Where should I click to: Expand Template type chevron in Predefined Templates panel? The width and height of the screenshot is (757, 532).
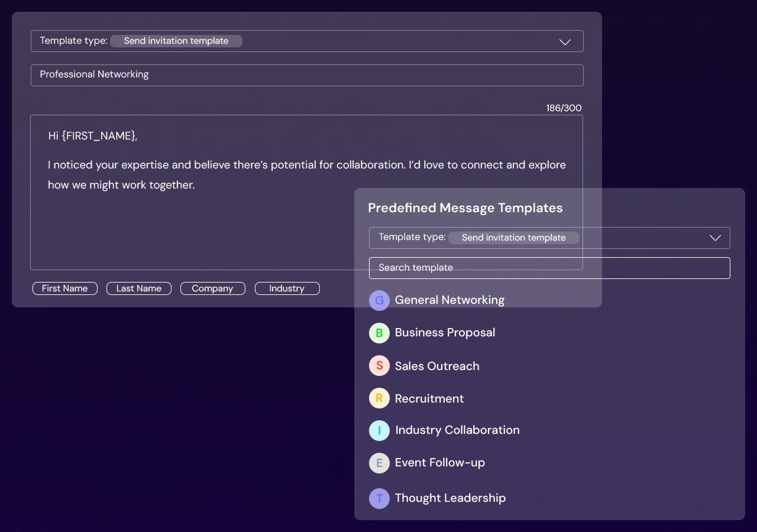click(715, 238)
